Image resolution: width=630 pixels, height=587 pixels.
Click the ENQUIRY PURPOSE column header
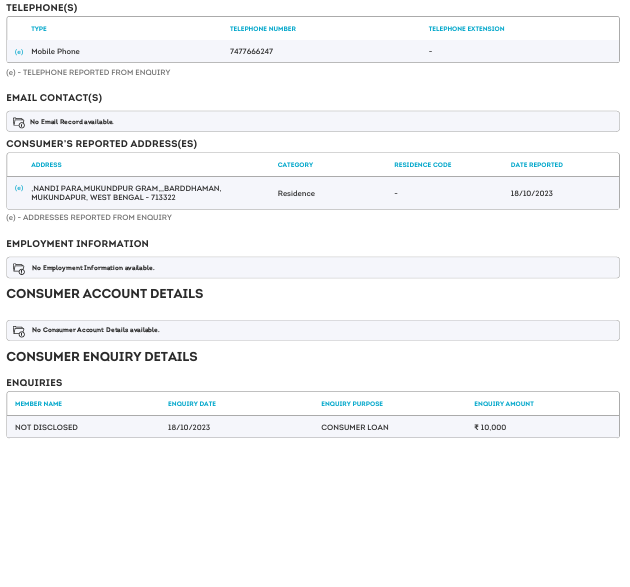click(352, 404)
